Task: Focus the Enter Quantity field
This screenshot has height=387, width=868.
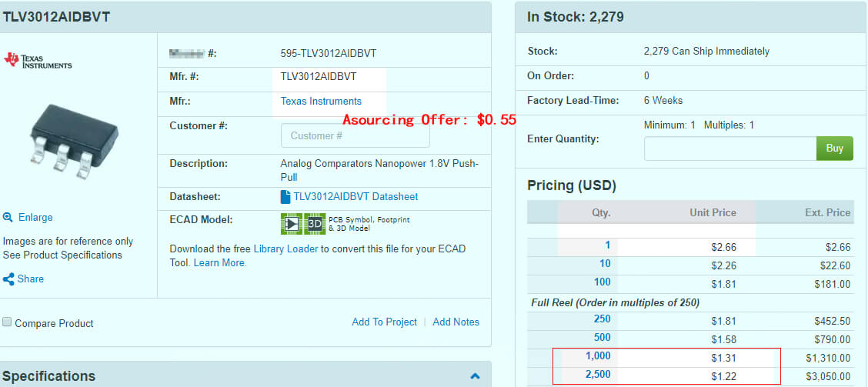Action: pos(730,148)
